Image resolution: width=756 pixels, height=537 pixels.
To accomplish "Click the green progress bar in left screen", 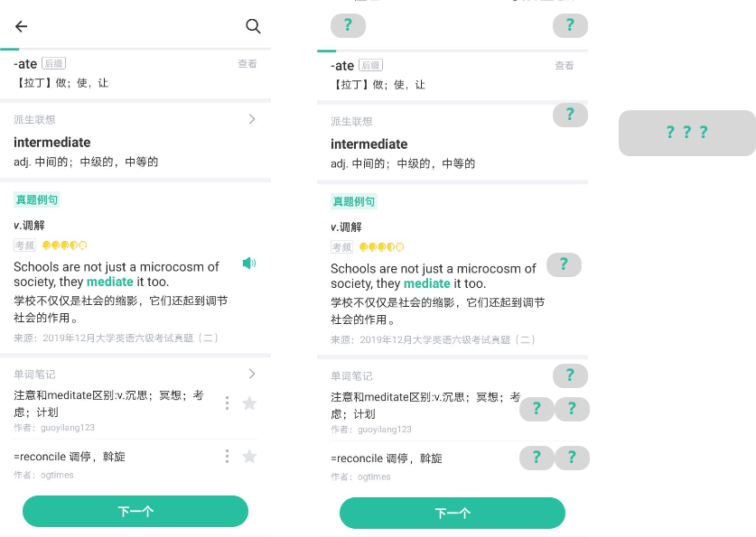I will pyautogui.click(x=10, y=49).
